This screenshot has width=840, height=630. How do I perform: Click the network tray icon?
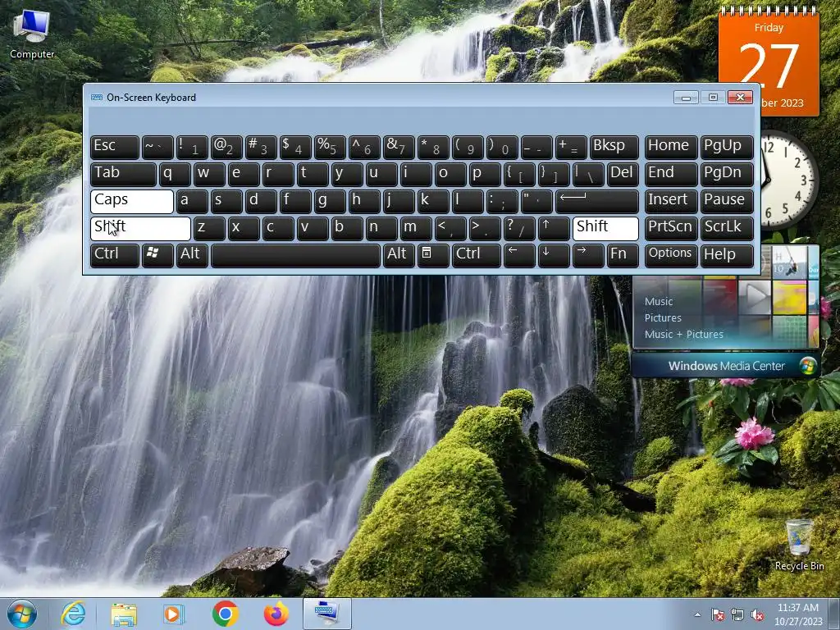737,615
